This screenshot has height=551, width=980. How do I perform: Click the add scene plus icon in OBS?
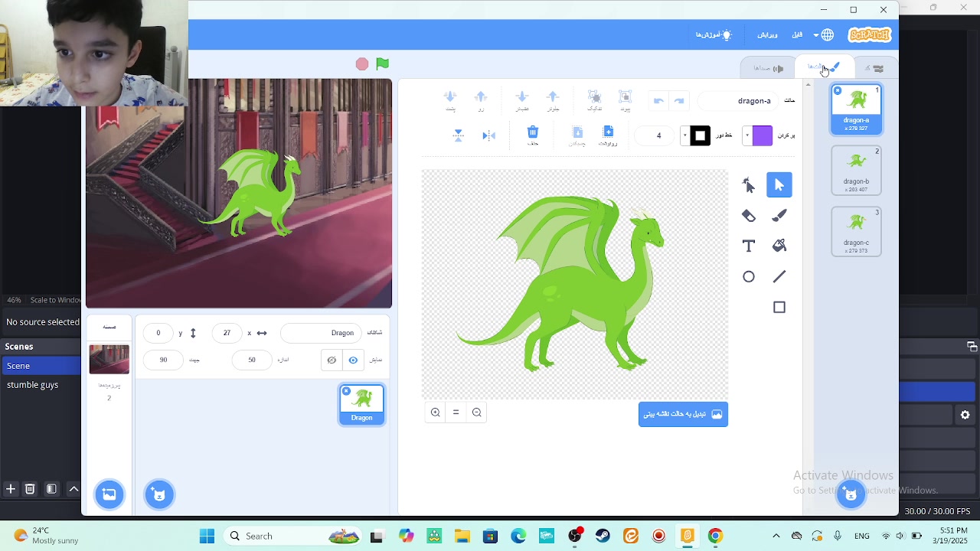click(x=11, y=489)
